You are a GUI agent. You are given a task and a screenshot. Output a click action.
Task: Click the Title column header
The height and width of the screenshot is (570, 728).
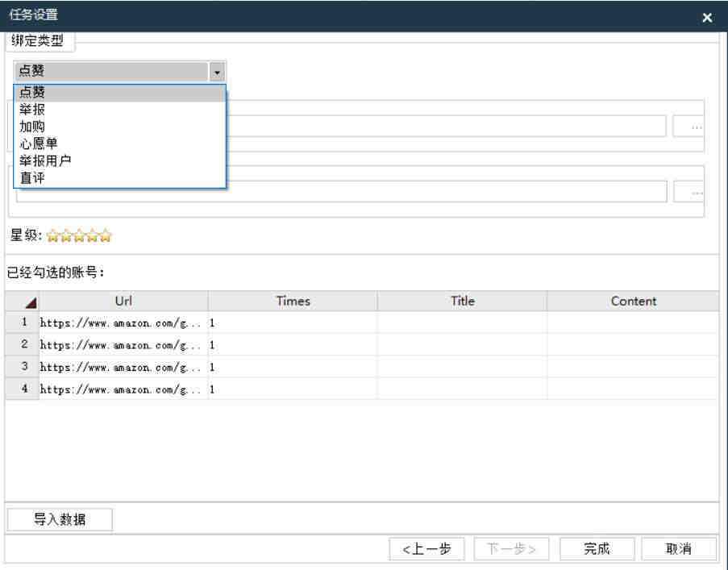pyautogui.click(x=463, y=302)
